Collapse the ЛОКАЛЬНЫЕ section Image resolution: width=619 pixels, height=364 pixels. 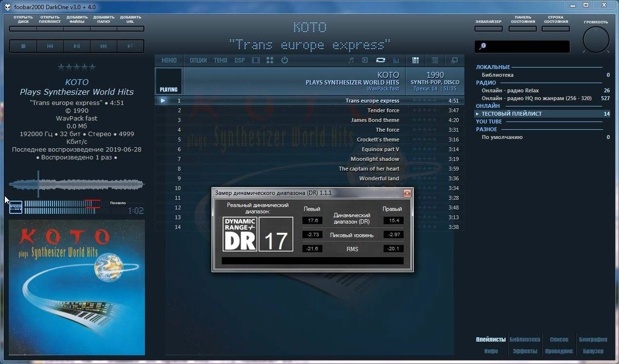tap(493, 67)
